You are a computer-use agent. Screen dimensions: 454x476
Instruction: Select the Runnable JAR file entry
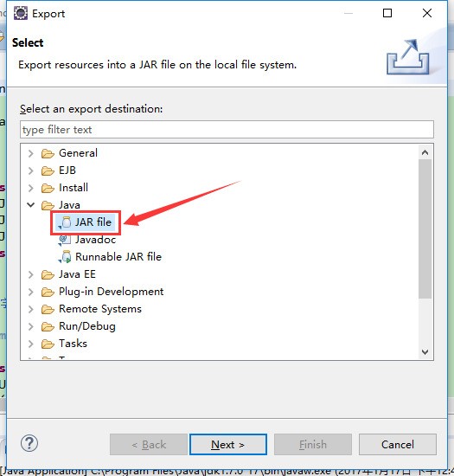[118, 257]
